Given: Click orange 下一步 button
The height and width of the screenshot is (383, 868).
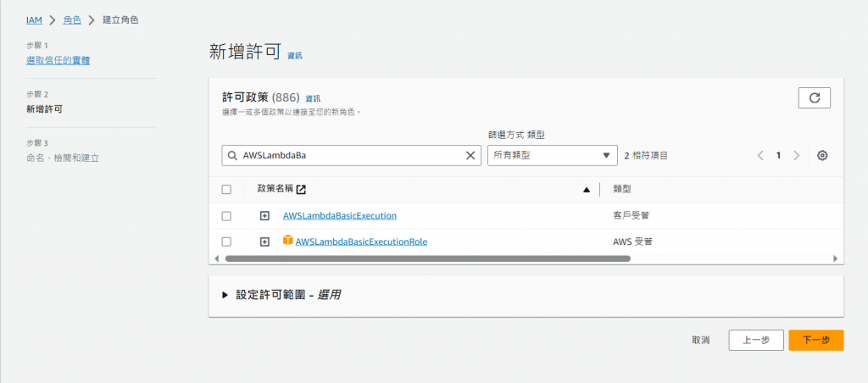Looking at the screenshot, I should [816, 341].
